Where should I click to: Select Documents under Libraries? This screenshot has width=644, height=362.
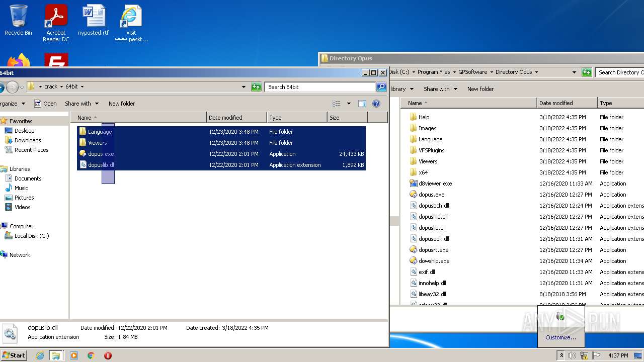[x=28, y=178]
